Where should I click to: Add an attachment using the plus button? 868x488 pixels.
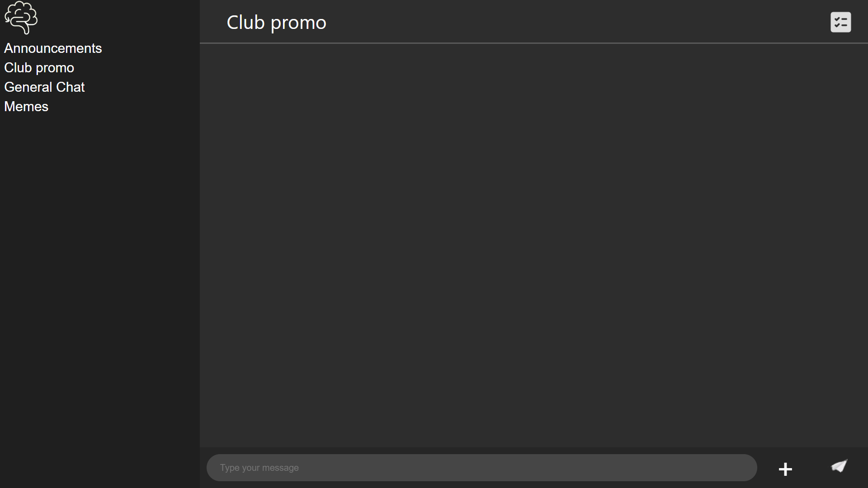[x=785, y=469]
